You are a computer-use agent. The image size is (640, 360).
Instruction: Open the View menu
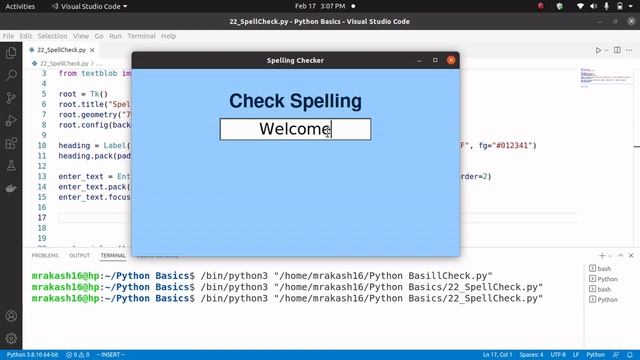81,36
